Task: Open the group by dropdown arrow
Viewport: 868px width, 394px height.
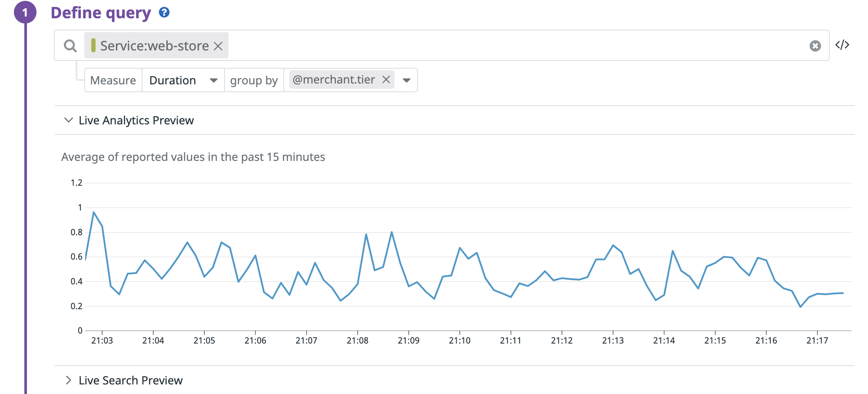Action: [x=407, y=80]
